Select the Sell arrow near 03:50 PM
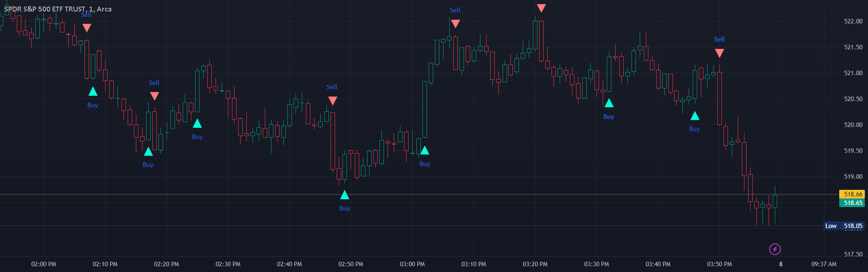This screenshot has width=868, height=272. (719, 53)
